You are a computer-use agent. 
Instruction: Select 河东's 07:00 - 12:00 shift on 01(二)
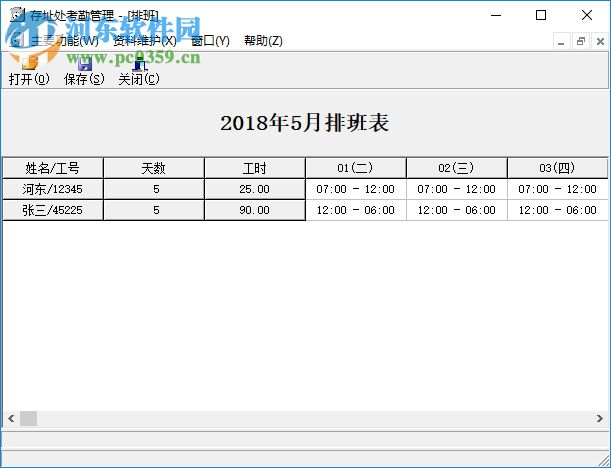coord(355,189)
